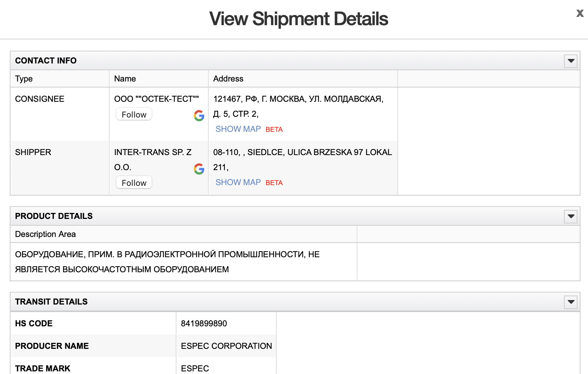Select the ESPEC CORPORATION producer value
Screen dimensions: 588x374
[226, 346]
